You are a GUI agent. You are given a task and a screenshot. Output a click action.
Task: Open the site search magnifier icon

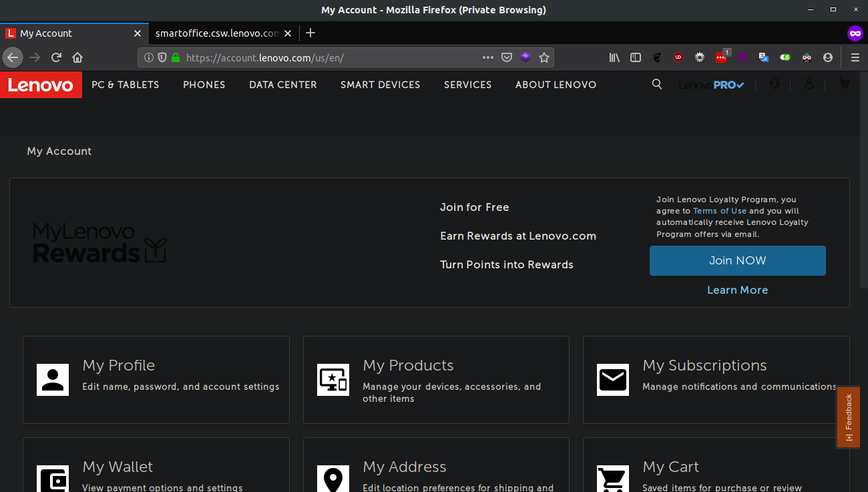pos(657,84)
